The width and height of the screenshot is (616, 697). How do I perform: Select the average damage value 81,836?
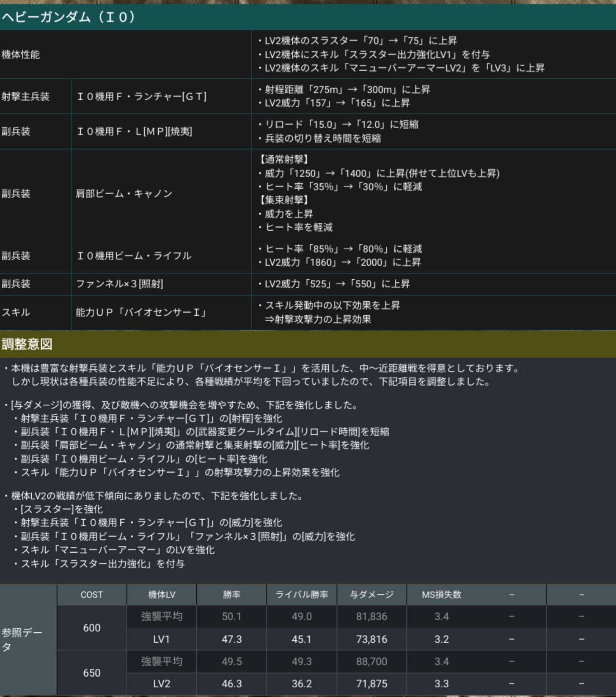pyautogui.click(x=371, y=617)
